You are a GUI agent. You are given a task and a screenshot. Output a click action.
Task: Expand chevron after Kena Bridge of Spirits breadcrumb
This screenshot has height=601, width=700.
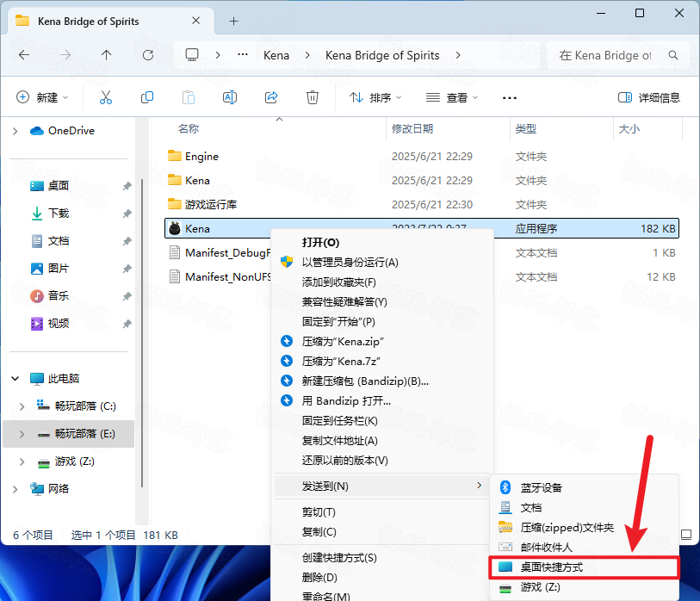click(x=458, y=55)
